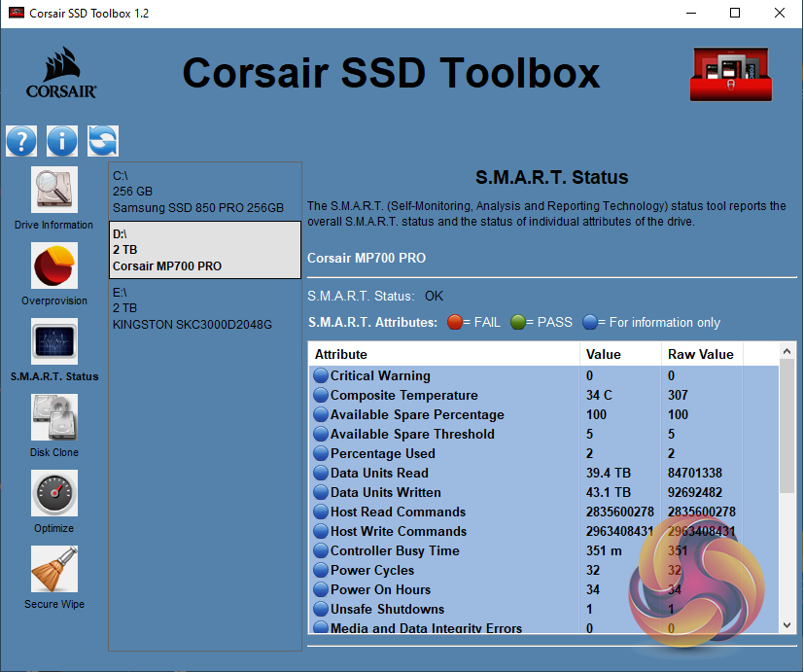Open the Help question mark icon
The width and height of the screenshot is (804, 672).
21,141
